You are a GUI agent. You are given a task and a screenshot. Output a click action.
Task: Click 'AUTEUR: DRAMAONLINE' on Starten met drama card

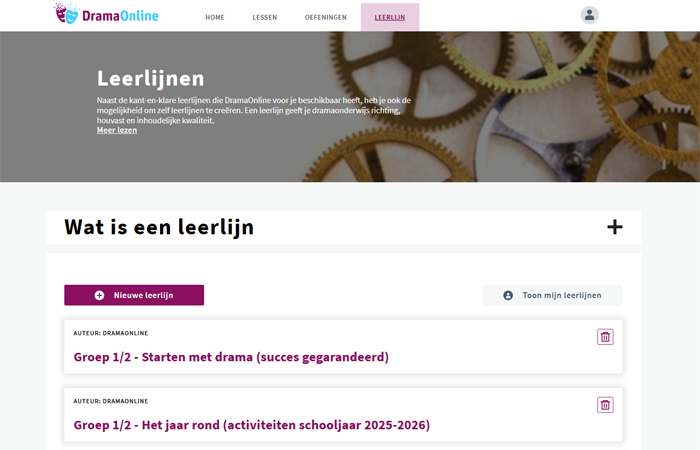111,333
